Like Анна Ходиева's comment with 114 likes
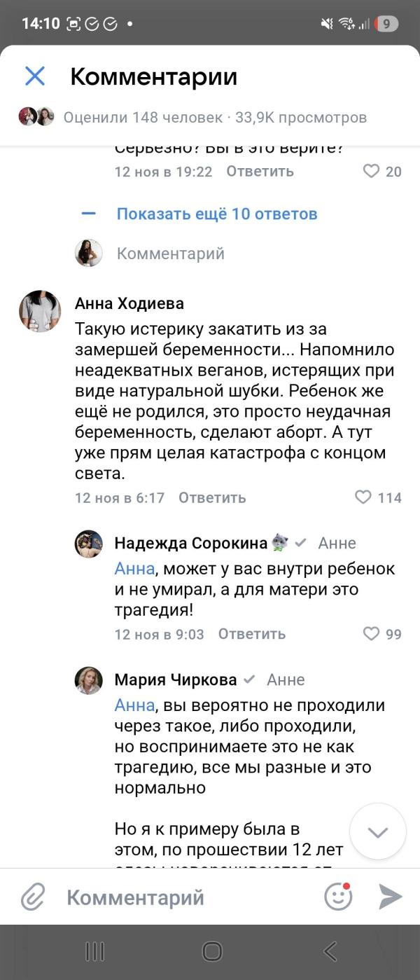 coord(363,497)
